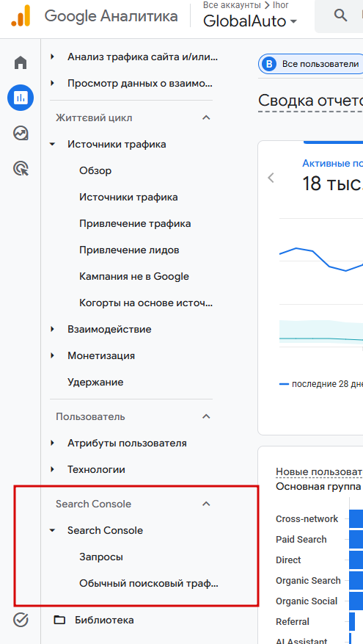Click the Google Analytics logo
The image size is (363, 644).
(21, 16)
